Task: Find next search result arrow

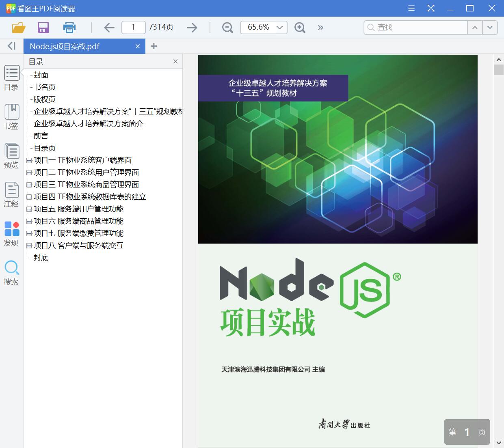Action: (490, 28)
